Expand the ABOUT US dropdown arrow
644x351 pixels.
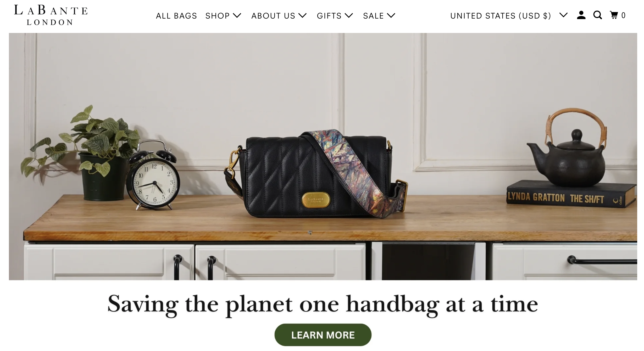coord(303,15)
